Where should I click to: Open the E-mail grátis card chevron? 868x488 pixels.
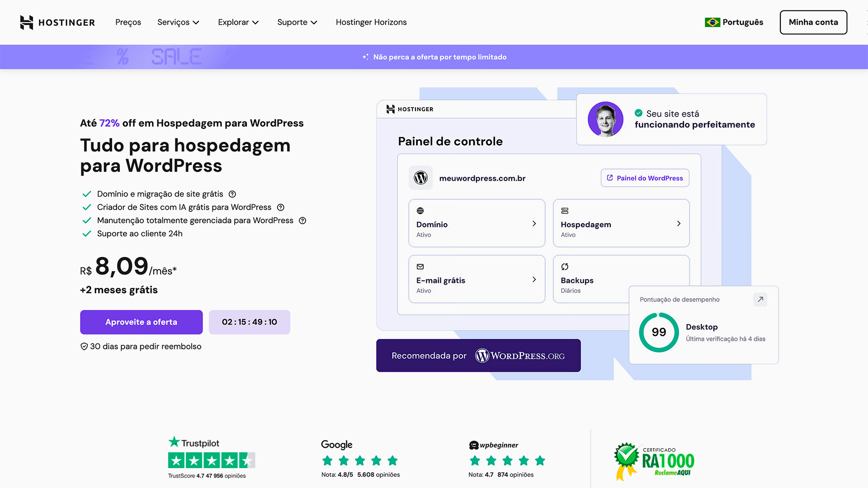pyautogui.click(x=534, y=280)
